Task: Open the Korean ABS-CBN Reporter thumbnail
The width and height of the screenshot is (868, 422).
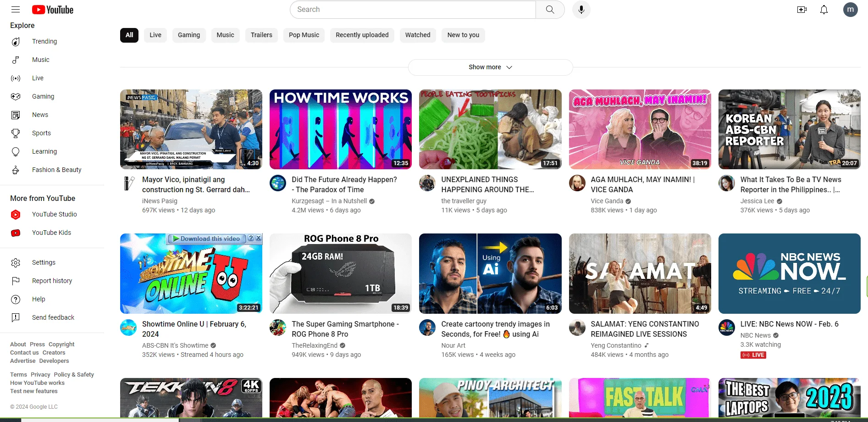Action: (790, 129)
